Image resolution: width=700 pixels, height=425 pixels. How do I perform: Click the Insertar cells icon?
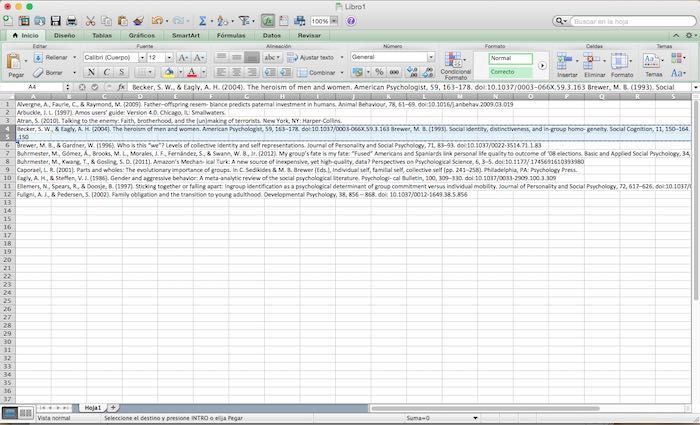point(564,61)
